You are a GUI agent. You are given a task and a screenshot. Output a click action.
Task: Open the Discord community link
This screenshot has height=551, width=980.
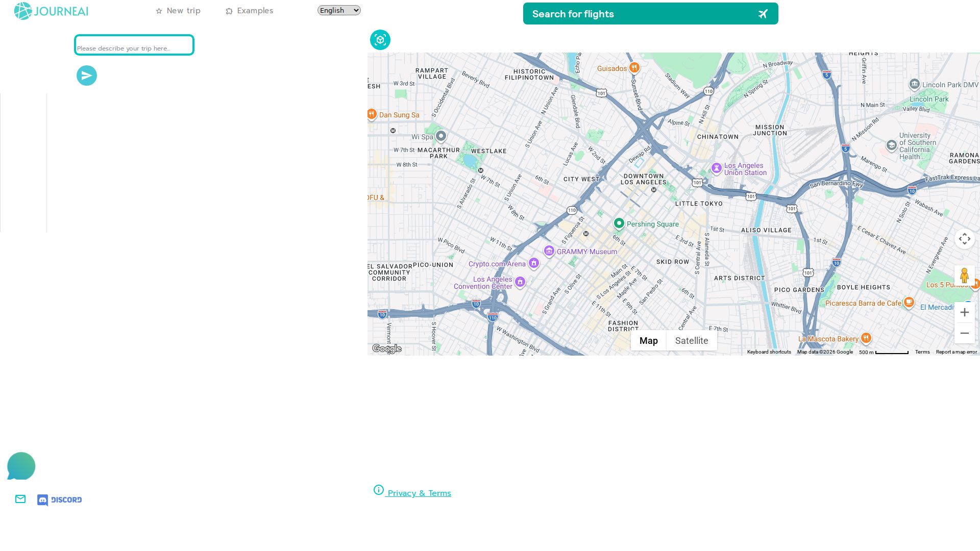coord(60,500)
